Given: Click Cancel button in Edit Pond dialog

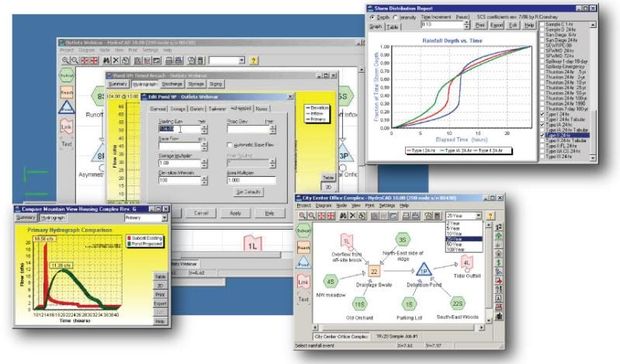Looking at the screenshot, I should (x=201, y=213).
